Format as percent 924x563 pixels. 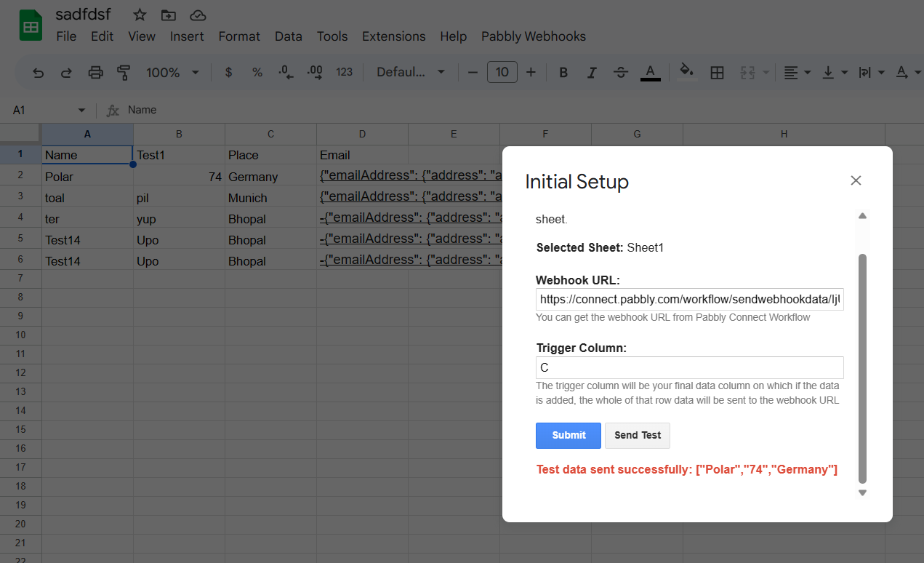[257, 72]
